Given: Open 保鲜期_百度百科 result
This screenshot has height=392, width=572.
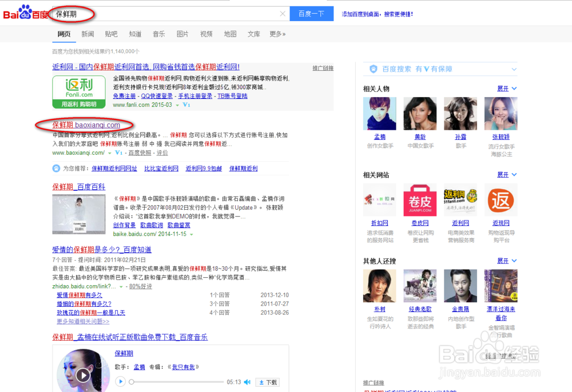Looking at the screenshot, I should point(79,187).
